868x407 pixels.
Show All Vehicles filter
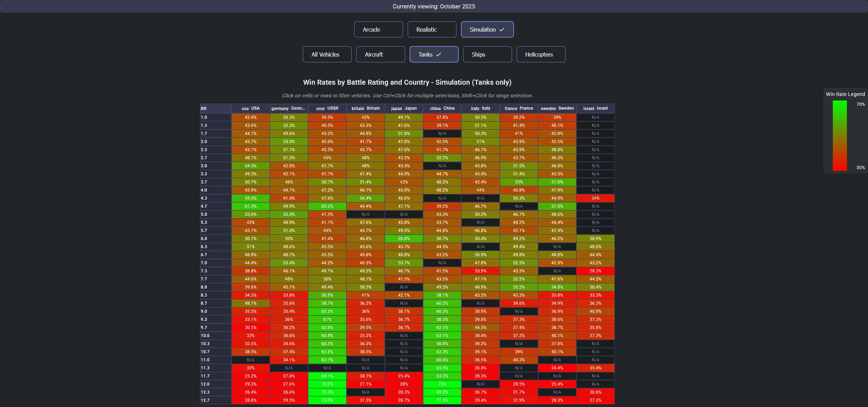[x=327, y=54]
